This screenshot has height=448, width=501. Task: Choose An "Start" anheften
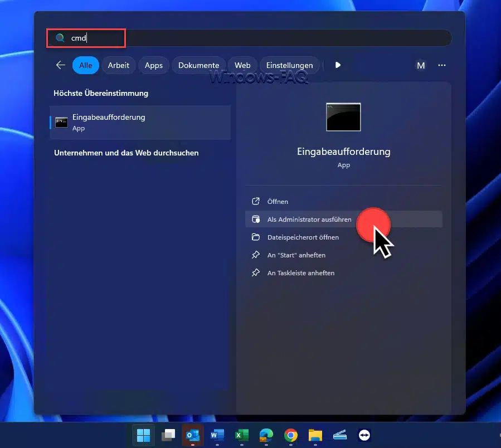(344, 255)
